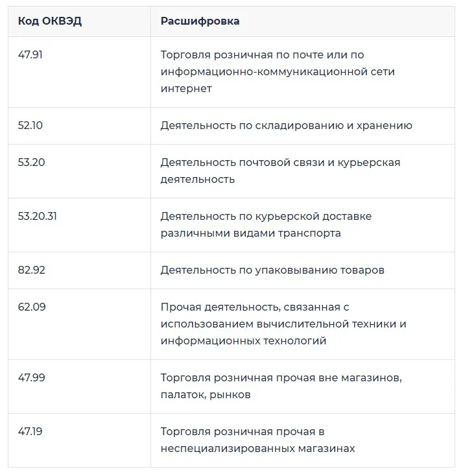Select the code cell 47.91
The height and width of the screenshot is (476, 463).
(30, 55)
